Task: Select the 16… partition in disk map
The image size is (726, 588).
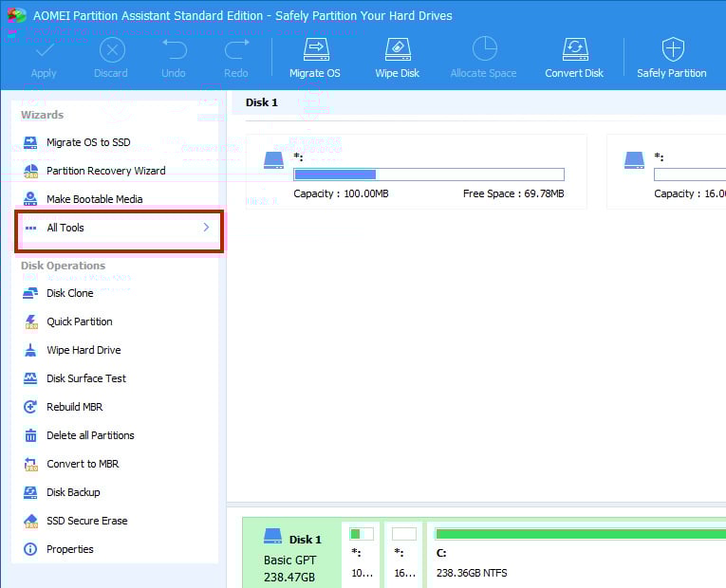Action: 404,555
